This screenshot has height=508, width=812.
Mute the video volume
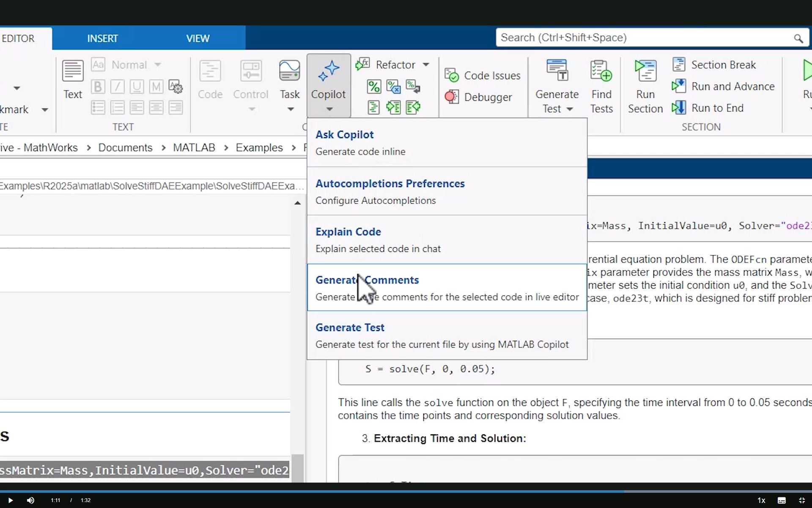(x=30, y=500)
